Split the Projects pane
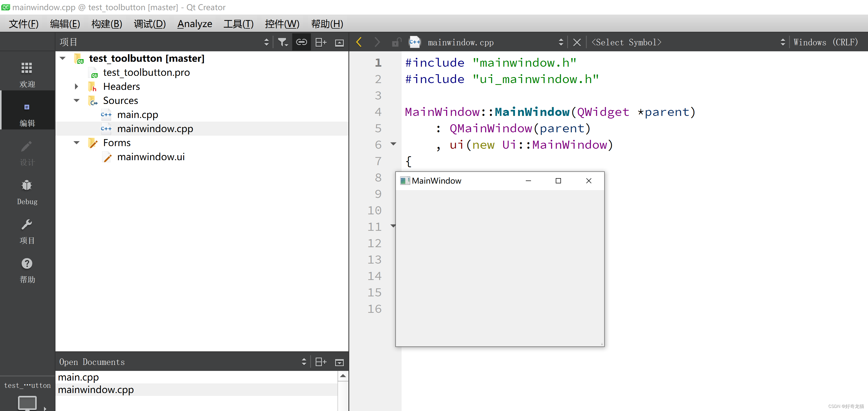This screenshot has width=868, height=411. [x=320, y=42]
